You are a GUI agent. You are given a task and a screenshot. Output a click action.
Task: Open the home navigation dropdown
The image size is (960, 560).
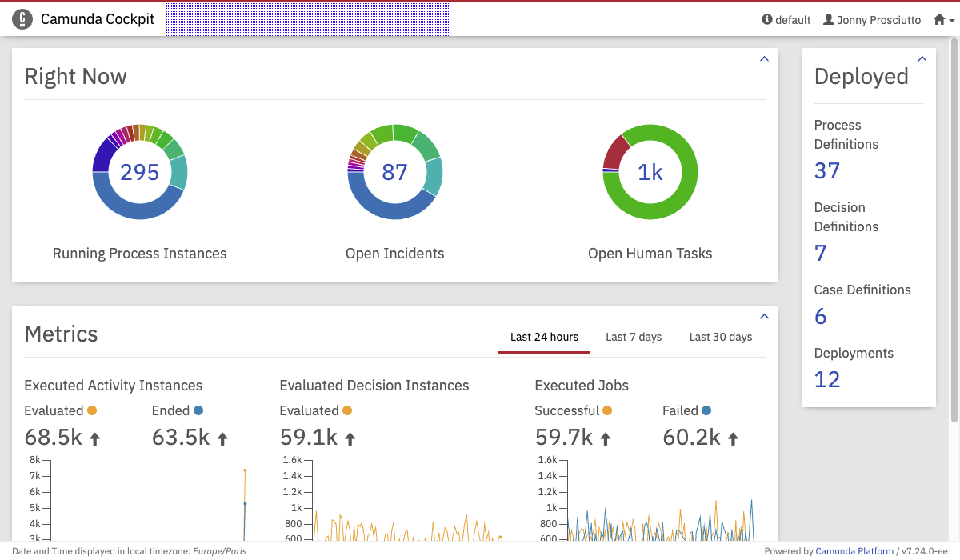pyautogui.click(x=944, y=20)
